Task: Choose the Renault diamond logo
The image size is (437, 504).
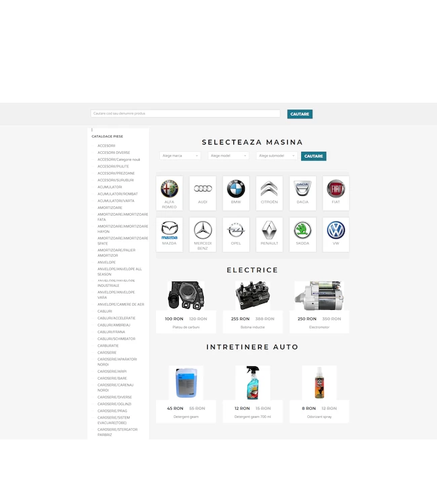Action: [269, 230]
